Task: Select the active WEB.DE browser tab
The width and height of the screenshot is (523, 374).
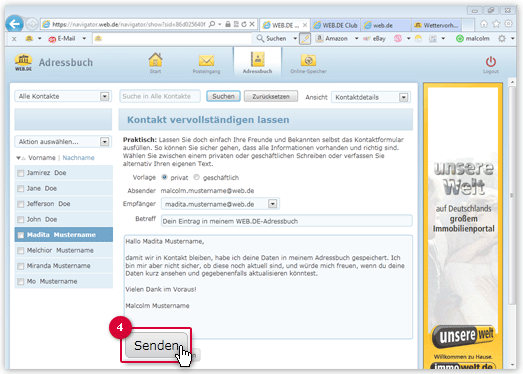Action: (x=285, y=25)
